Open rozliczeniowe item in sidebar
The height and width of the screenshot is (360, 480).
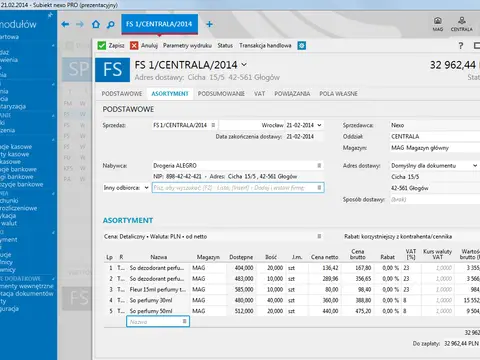19,208
